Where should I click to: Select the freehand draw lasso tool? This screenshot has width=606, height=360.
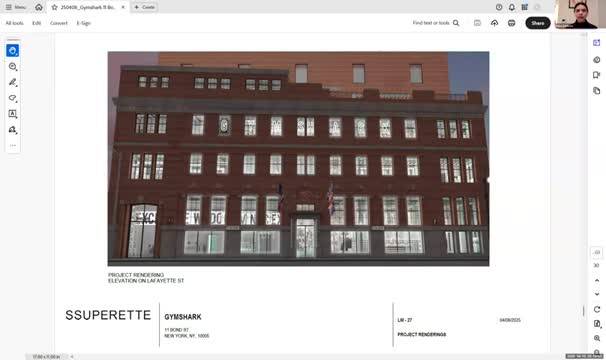click(12, 98)
